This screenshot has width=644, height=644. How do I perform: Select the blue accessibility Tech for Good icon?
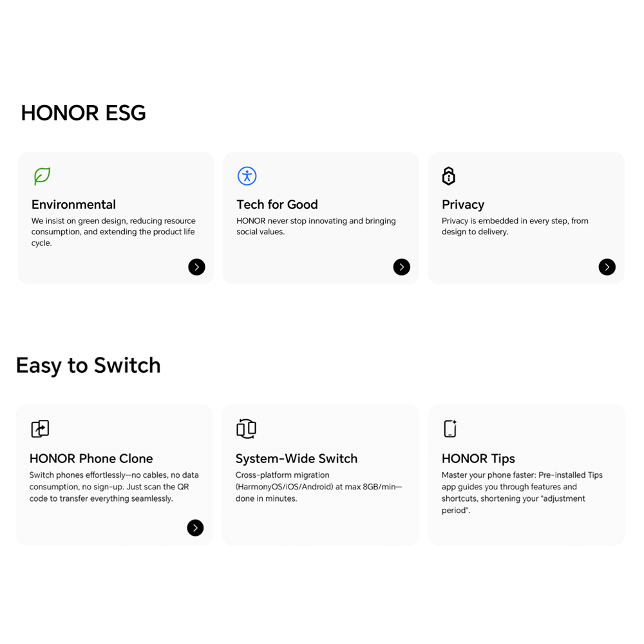[x=247, y=175]
